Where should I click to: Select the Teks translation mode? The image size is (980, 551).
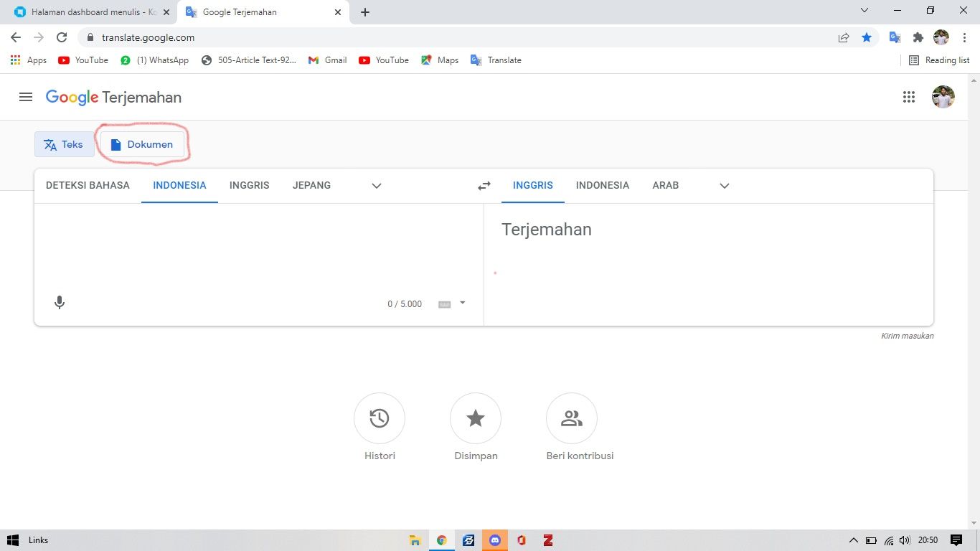click(64, 144)
